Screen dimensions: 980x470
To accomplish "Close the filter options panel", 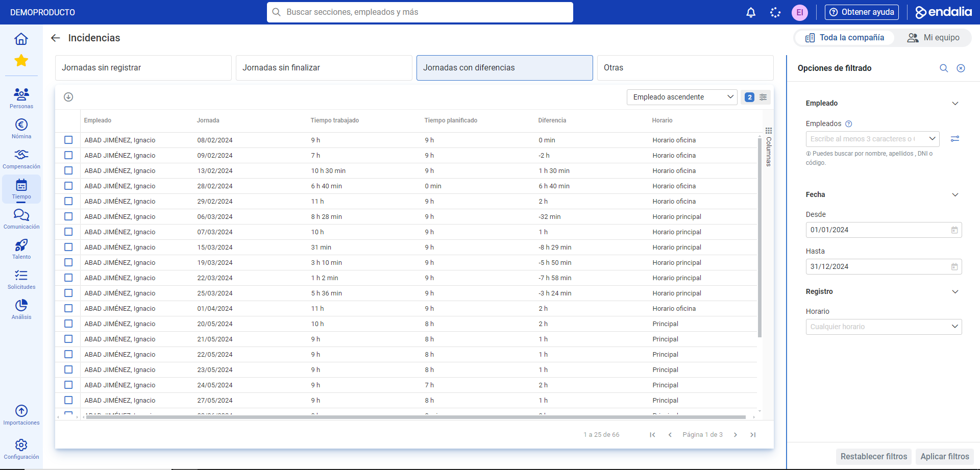I will coord(961,68).
